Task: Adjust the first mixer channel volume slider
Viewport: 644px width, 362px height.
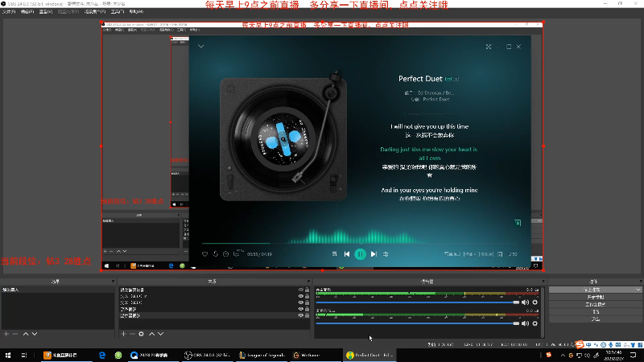Action: (515, 302)
